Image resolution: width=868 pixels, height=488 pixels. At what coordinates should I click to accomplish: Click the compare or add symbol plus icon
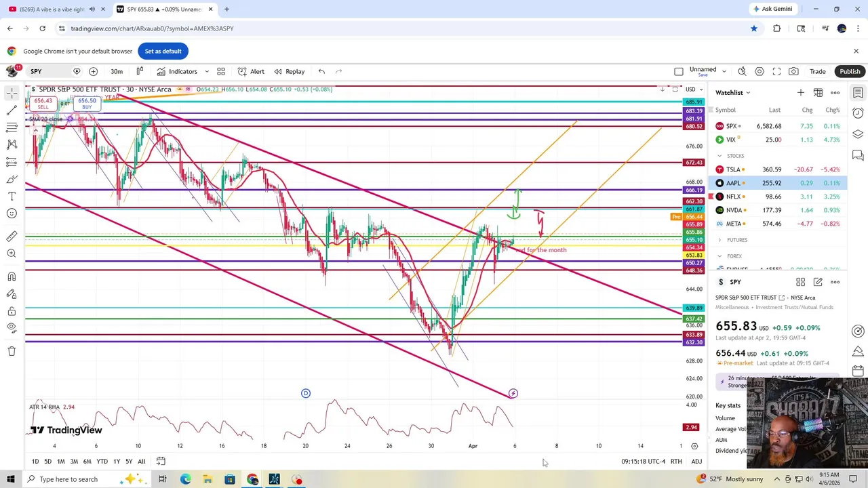pos(93,71)
